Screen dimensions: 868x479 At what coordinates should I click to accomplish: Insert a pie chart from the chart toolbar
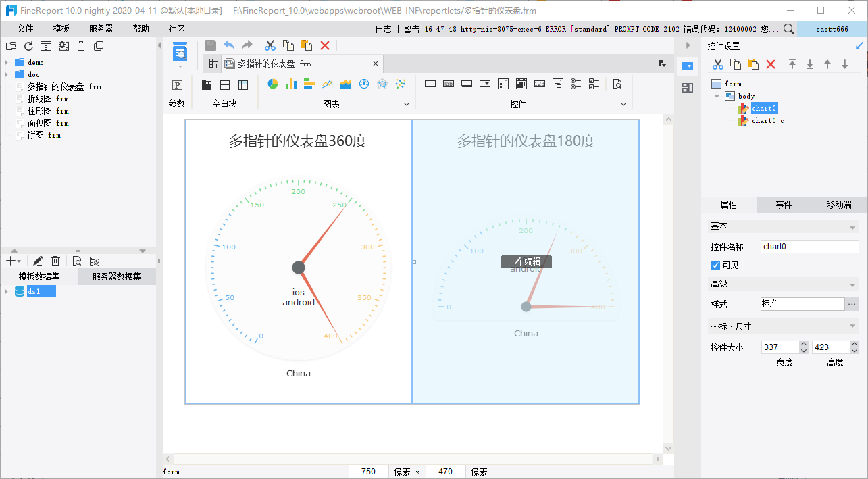tap(273, 84)
